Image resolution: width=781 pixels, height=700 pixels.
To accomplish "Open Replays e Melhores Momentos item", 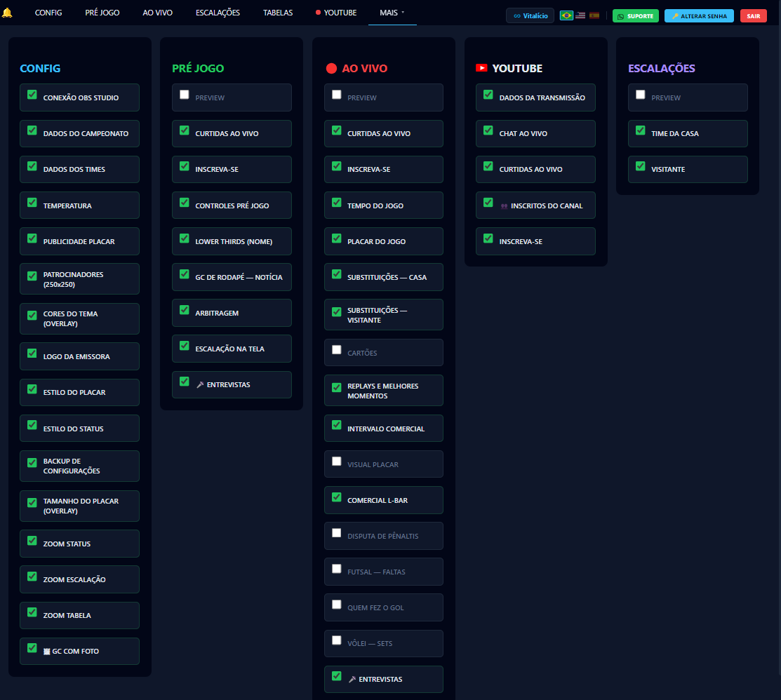I will click(384, 390).
